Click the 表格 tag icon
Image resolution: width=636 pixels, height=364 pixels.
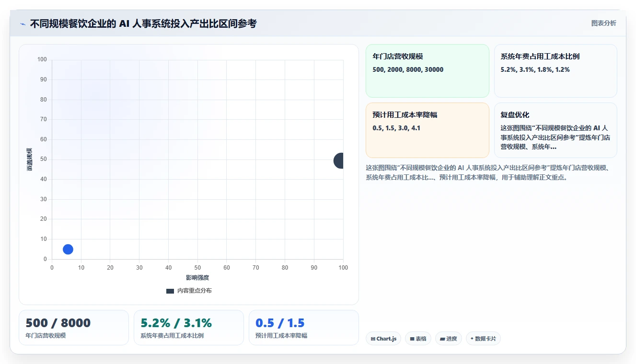(x=412, y=339)
